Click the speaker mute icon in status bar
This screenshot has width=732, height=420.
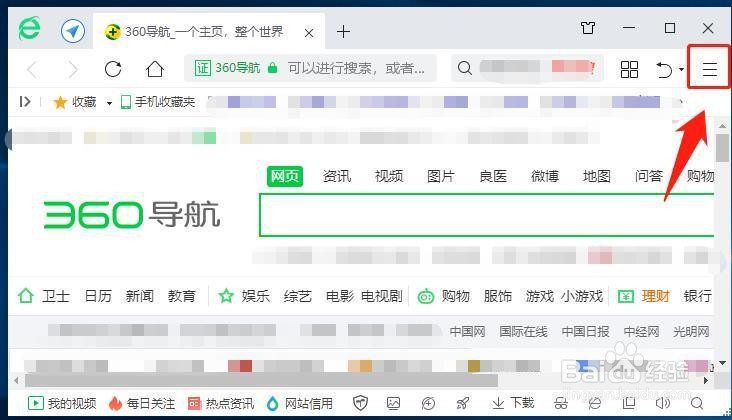tap(662, 403)
